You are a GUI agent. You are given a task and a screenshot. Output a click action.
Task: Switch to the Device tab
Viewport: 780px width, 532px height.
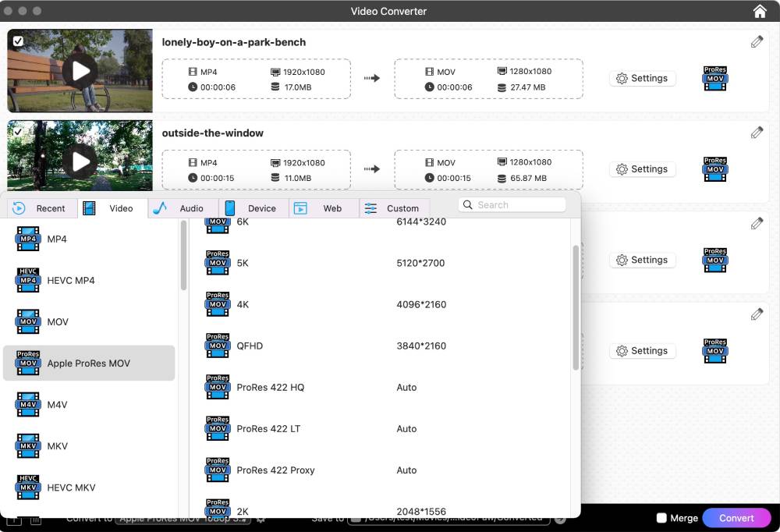point(254,208)
